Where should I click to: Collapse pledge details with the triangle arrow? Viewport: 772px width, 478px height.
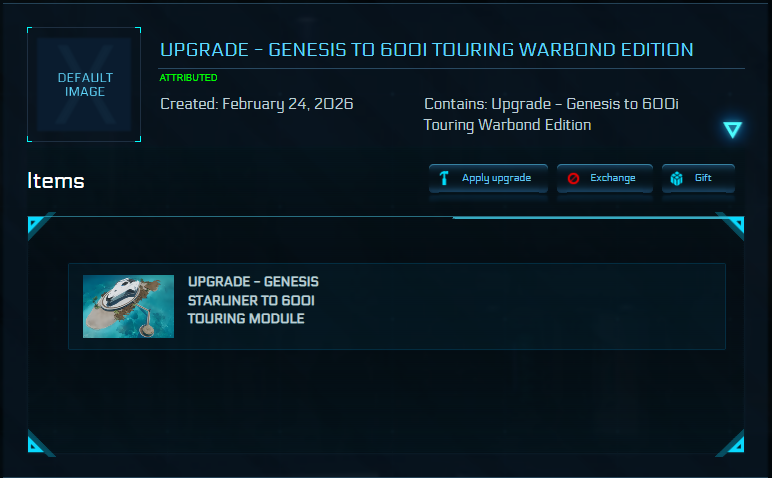coord(733,130)
